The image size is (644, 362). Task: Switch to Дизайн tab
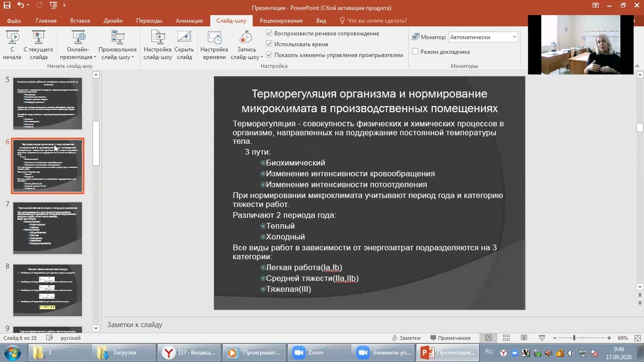tap(113, 21)
